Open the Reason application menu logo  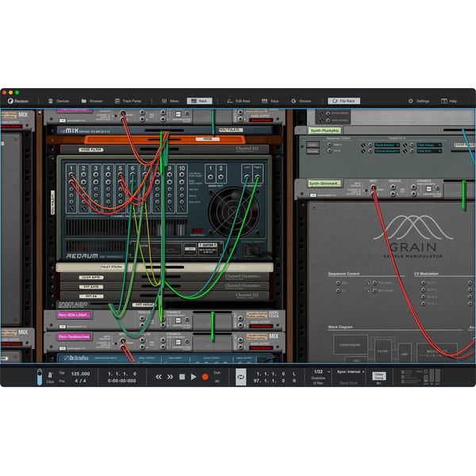click(18, 101)
